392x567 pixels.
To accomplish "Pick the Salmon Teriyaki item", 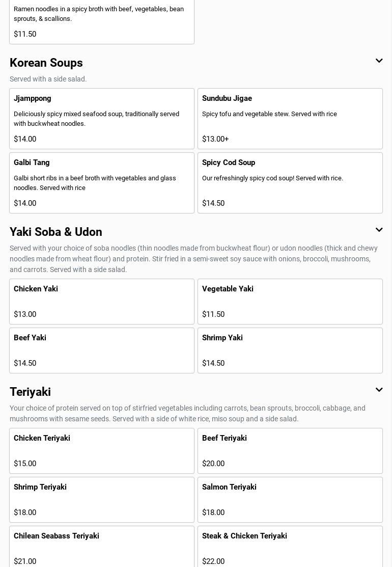I will 290,500.
